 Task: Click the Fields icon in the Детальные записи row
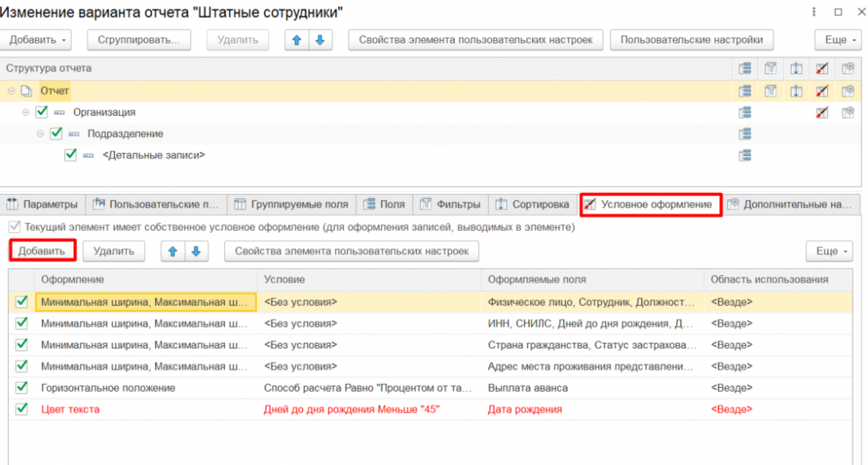click(745, 156)
